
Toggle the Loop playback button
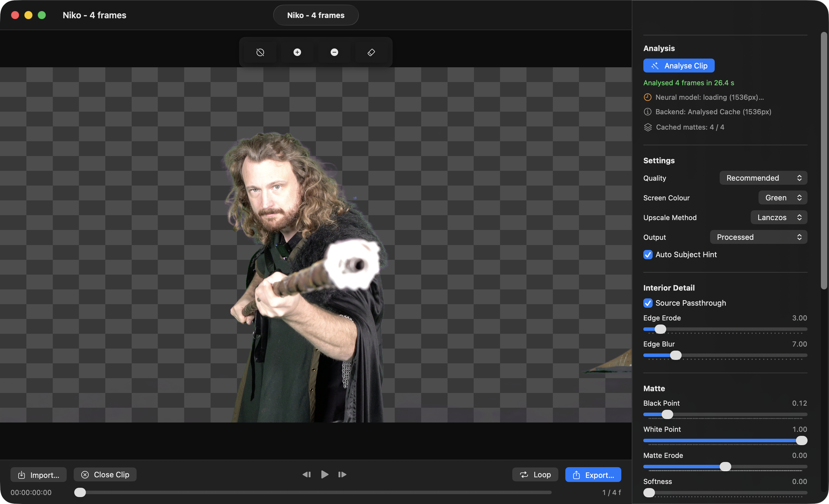click(x=535, y=474)
